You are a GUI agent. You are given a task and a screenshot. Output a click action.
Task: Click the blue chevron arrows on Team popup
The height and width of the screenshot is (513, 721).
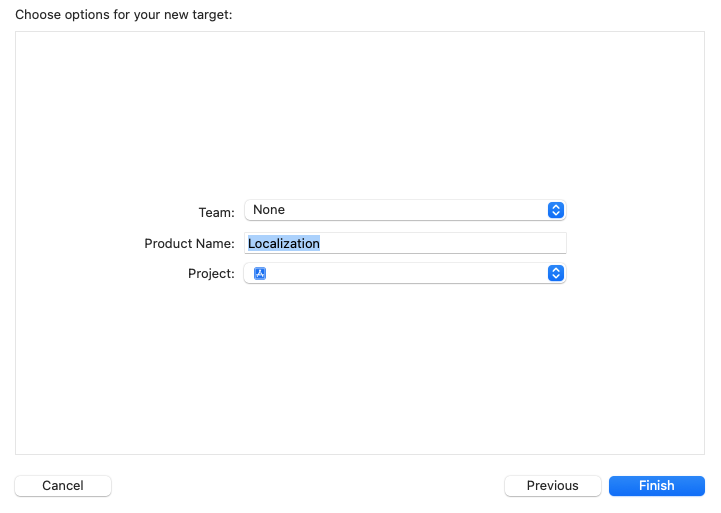pyautogui.click(x=557, y=210)
